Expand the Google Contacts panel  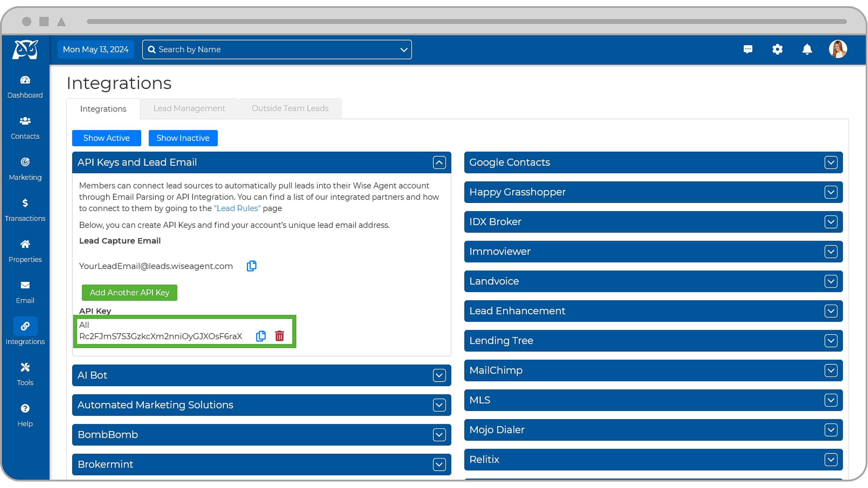coord(831,162)
